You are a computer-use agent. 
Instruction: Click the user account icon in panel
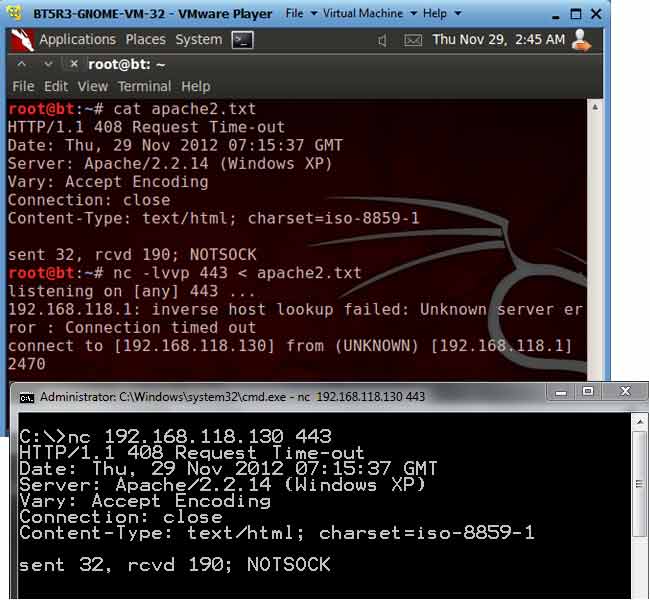tap(580, 40)
